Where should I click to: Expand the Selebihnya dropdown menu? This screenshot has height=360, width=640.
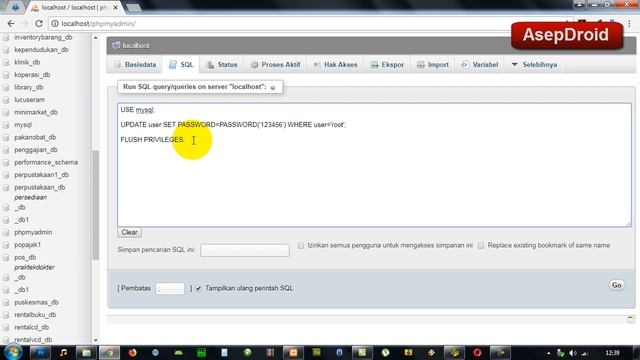534,64
